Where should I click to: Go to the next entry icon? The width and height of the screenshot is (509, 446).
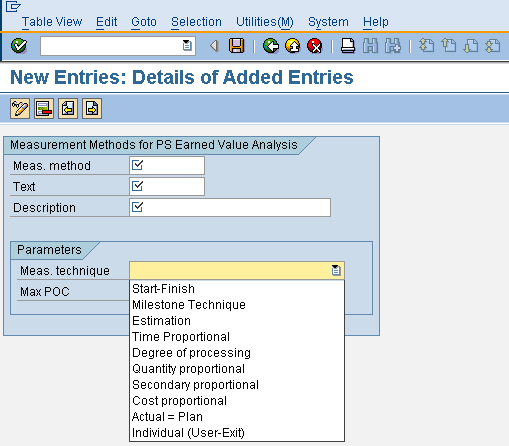[x=92, y=108]
